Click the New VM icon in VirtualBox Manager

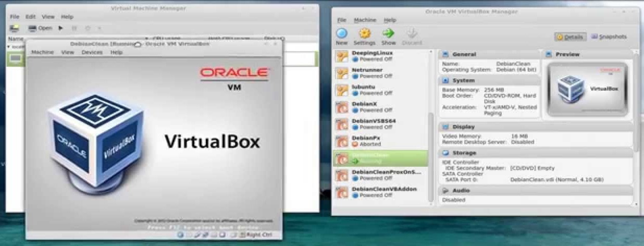point(342,34)
